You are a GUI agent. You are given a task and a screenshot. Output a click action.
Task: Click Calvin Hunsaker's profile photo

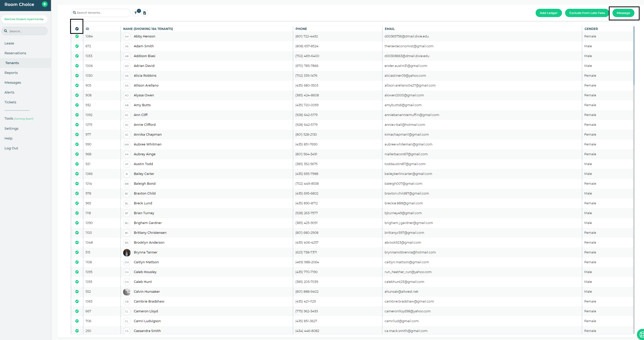[x=127, y=292]
